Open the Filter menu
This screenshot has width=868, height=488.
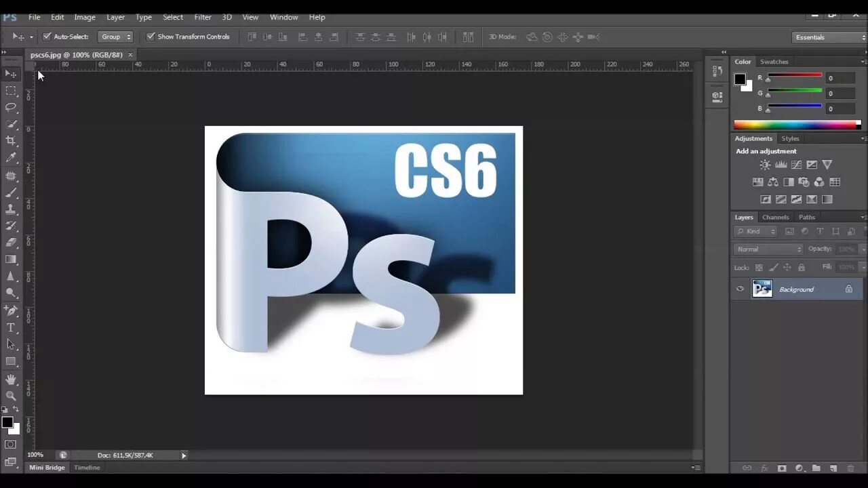click(x=203, y=17)
